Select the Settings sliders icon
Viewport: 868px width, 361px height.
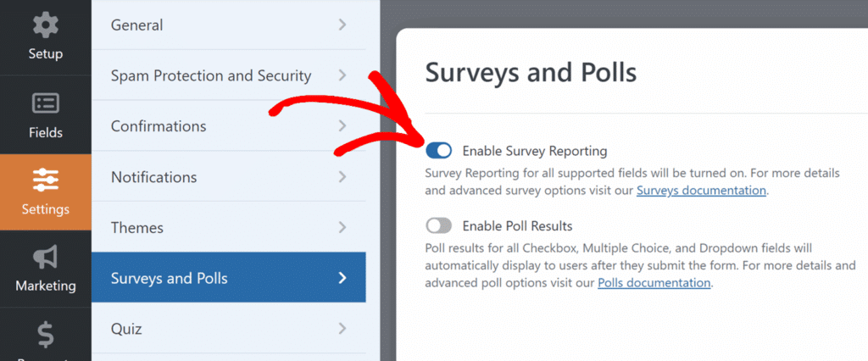[x=45, y=180]
